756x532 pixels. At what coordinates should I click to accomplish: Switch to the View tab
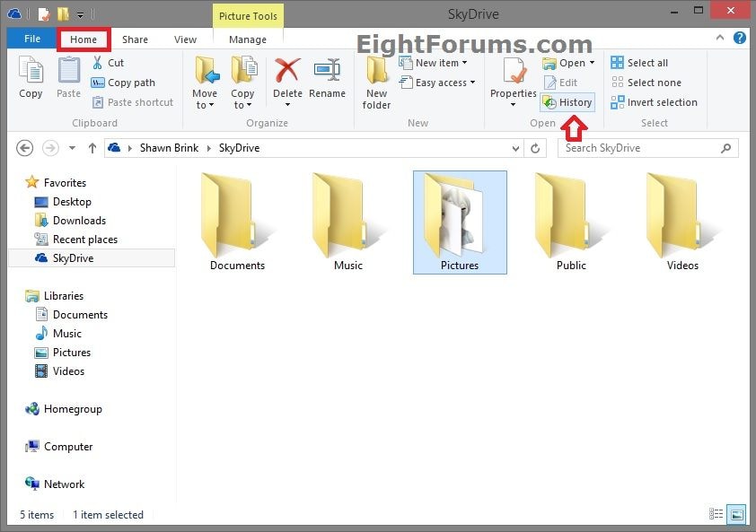coord(185,39)
